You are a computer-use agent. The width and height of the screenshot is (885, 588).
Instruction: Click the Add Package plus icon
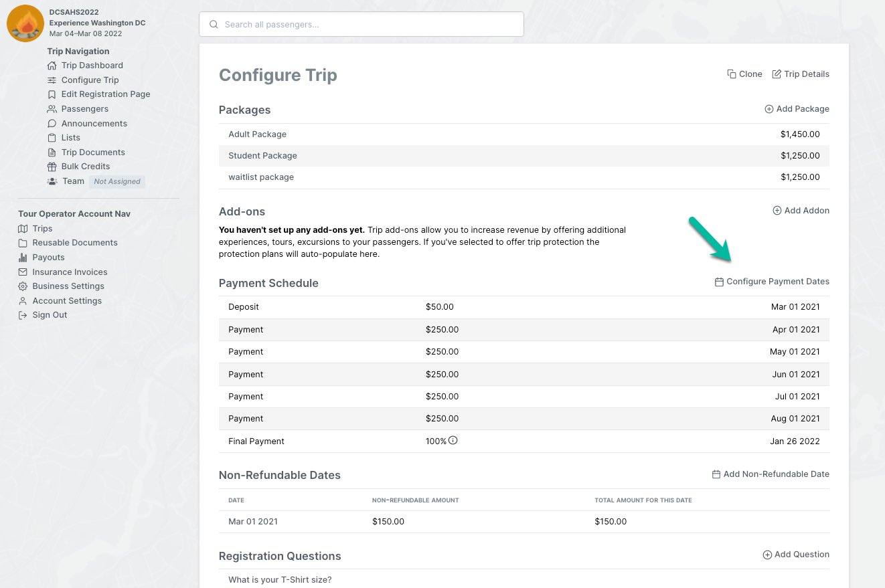click(769, 109)
